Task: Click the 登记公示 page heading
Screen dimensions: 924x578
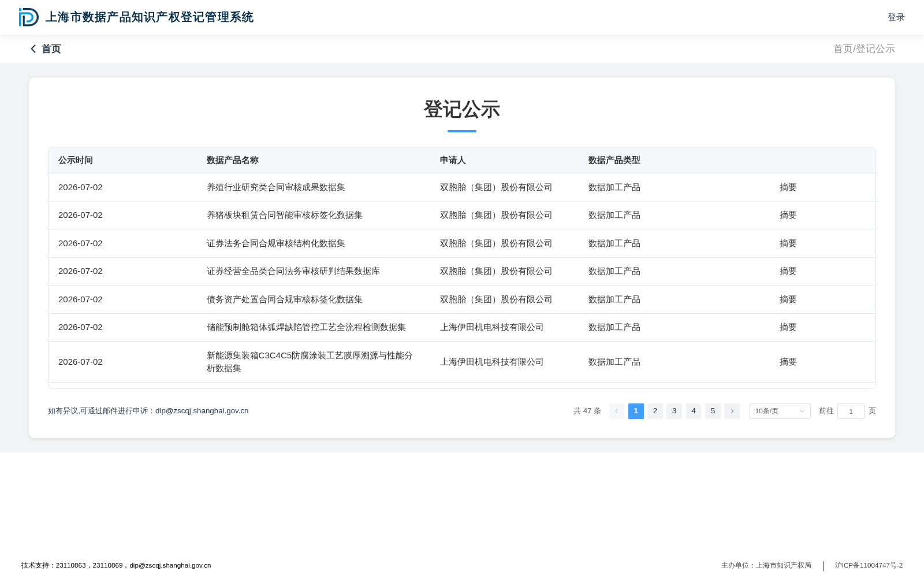Action: pyautogui.click(x=462, y=109)
